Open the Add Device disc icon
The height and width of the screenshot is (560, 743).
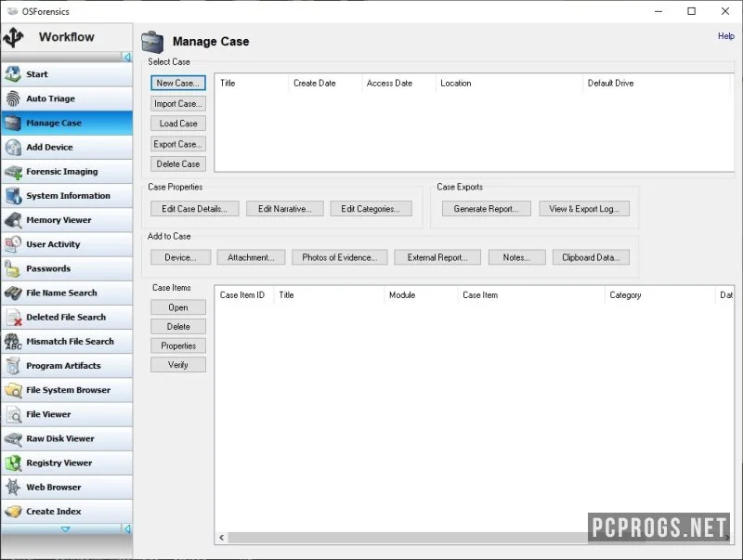(13, 148)
